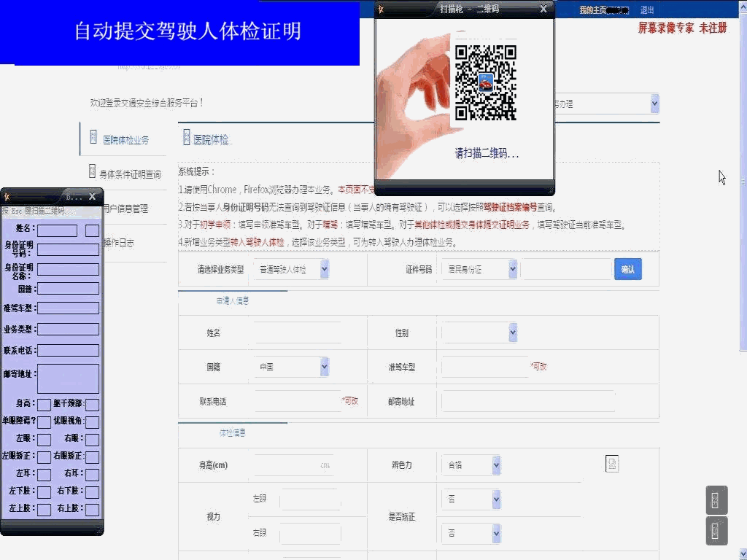This screenshot has height=560, width=747.
Task: Click the 我的主页 link at the top
Action: pyautogui.click(x=592, y=9)
